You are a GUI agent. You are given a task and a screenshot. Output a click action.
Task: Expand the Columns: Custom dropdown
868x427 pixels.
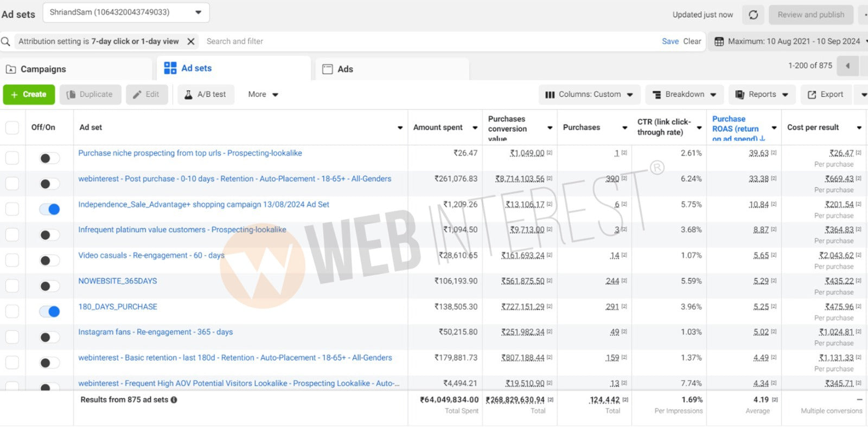(589, 94)
